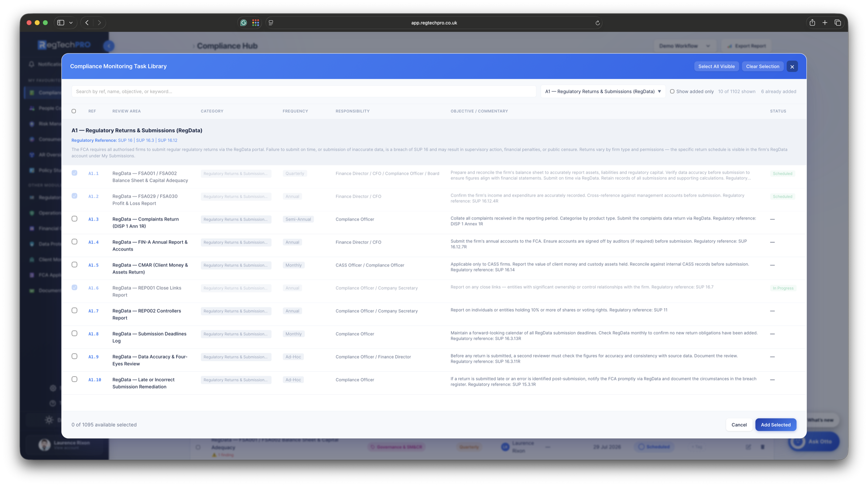
Task: Go forward with the browser forward arrow
Action: point(99,22)
